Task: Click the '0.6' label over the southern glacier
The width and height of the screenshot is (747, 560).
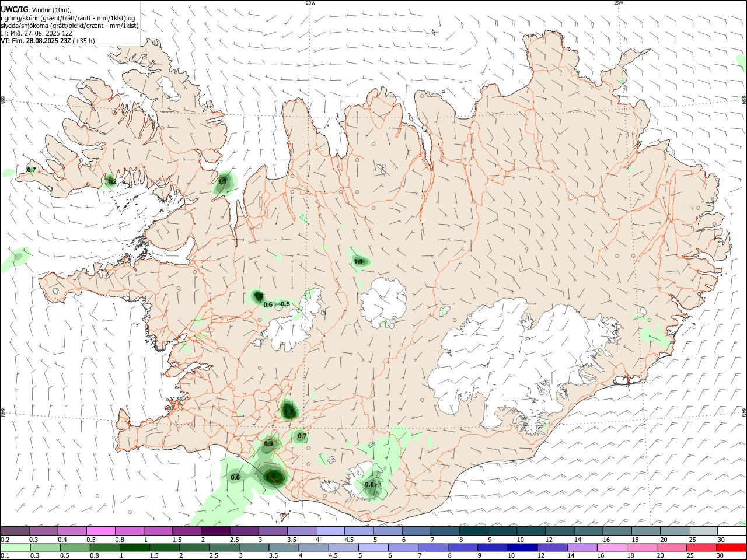Action: point(369,484)
